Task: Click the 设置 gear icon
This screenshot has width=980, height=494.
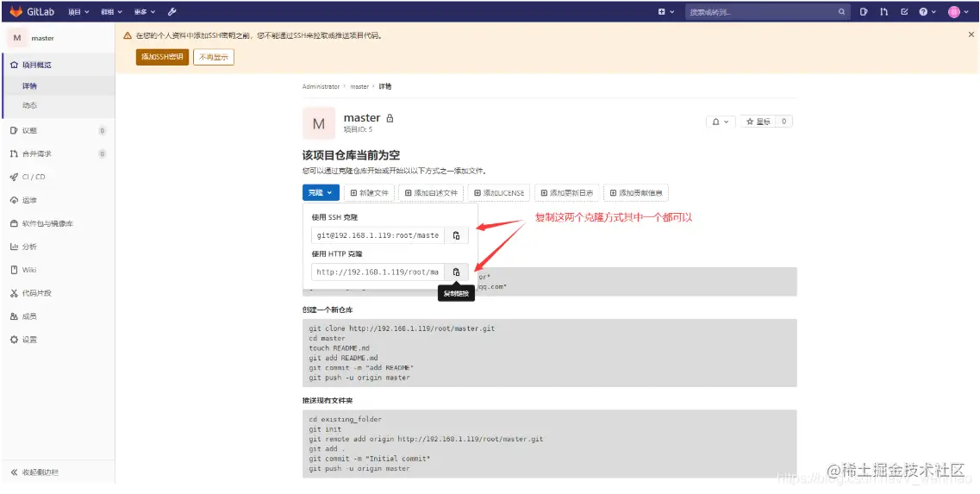Action: 15,340
